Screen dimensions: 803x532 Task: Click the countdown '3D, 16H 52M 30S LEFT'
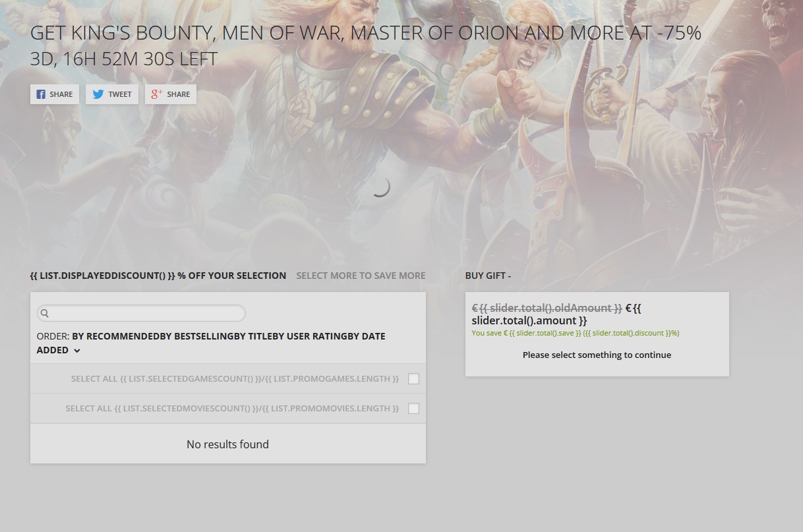click(124, 59)
